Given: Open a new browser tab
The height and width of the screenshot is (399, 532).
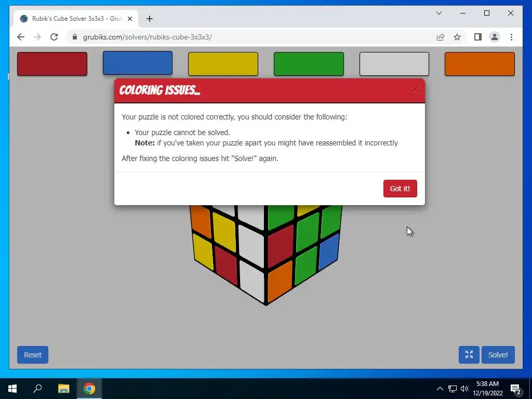Looking at the screenshot, I should pyautogui.click(x=150, y=19).
